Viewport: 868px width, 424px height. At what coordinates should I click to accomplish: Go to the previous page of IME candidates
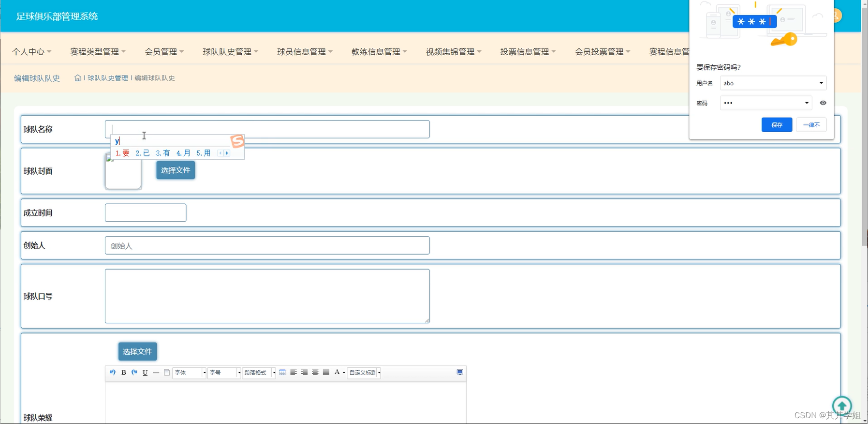[x=221, y=153]
